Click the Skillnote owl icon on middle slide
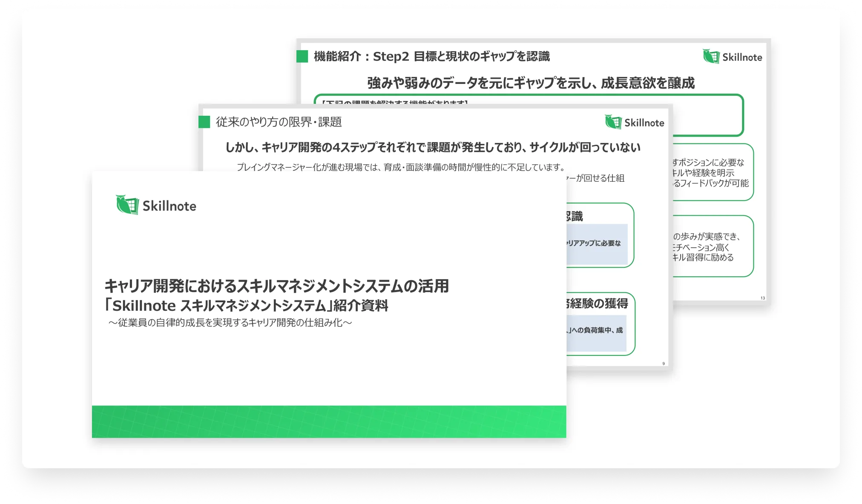 (613, 122)
